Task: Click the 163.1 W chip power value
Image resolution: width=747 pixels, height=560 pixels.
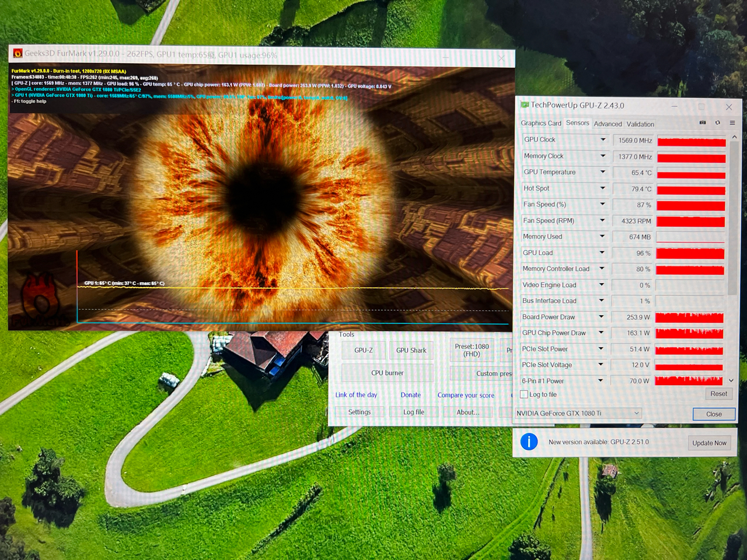Action: 632,333
